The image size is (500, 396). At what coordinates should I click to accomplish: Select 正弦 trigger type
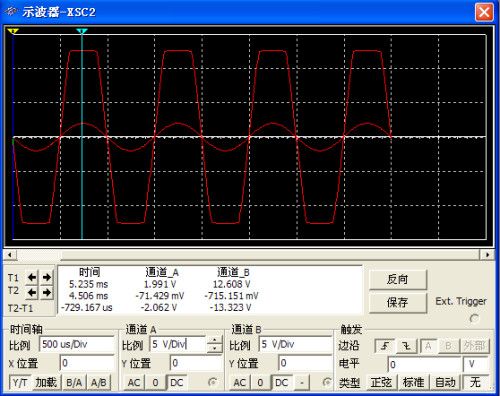pyautogui.click(x=382, y=382)
